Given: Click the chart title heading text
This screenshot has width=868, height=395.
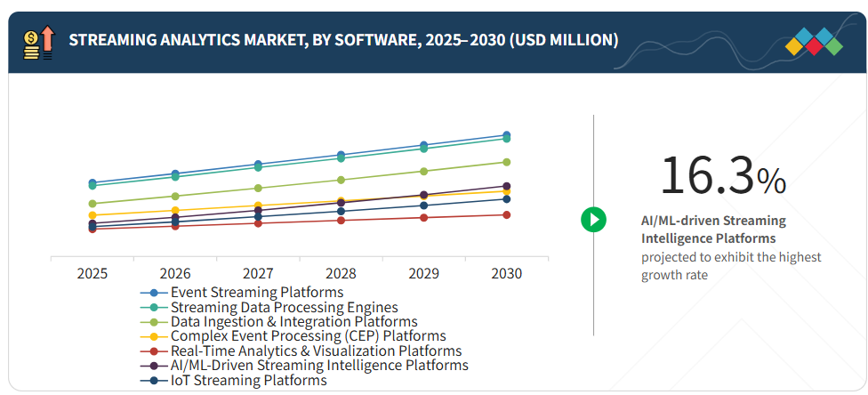Looking at the screenshot, I should (343, 40).
